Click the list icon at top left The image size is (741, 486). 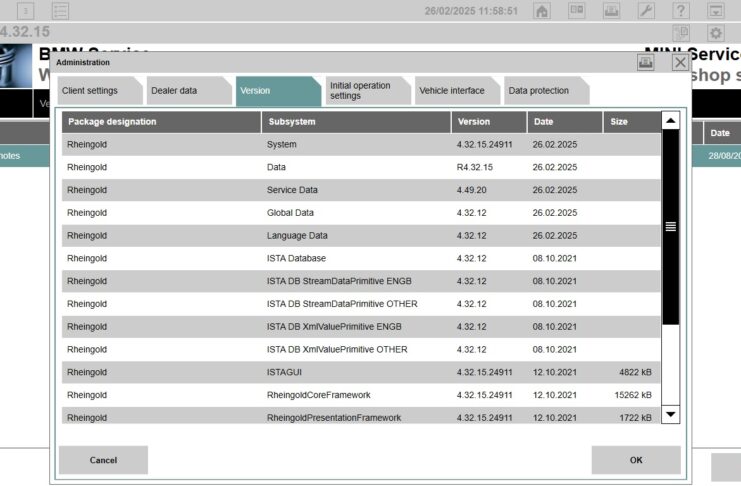point(60,10)
